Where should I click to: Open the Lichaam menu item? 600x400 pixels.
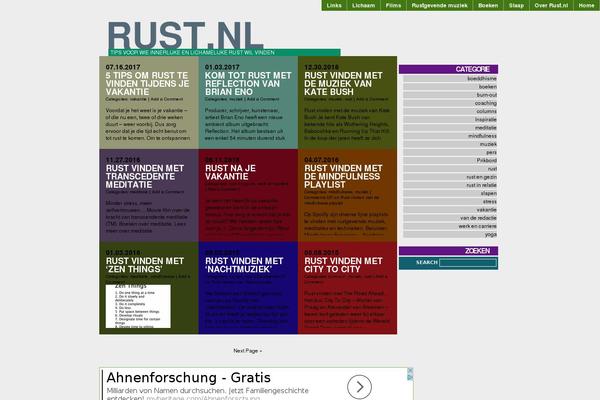click(x=364, y=5)
